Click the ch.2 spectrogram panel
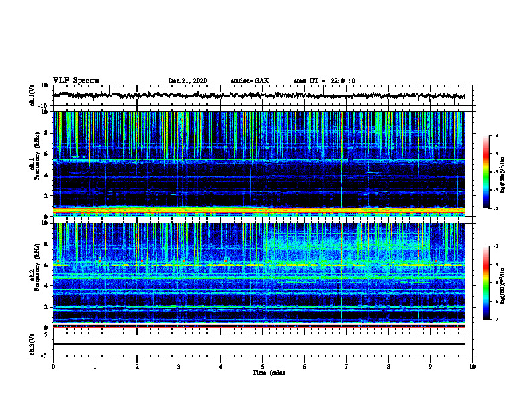 tap(259, 275)
